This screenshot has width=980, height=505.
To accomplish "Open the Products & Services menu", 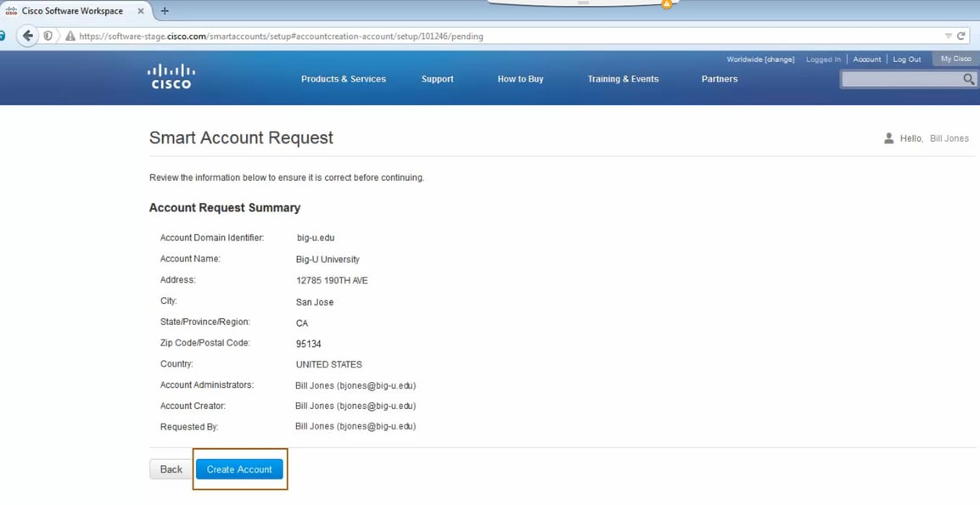I will tap(343, 78).
